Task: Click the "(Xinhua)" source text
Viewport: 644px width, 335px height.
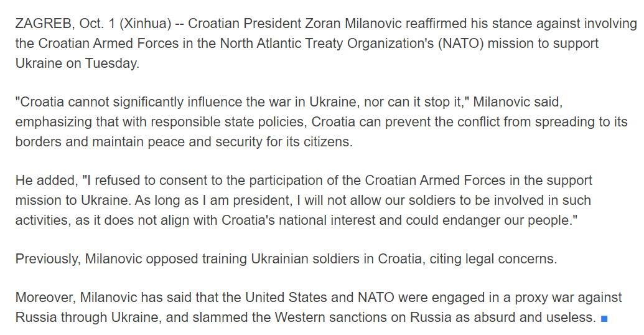Action: [144, 24]
